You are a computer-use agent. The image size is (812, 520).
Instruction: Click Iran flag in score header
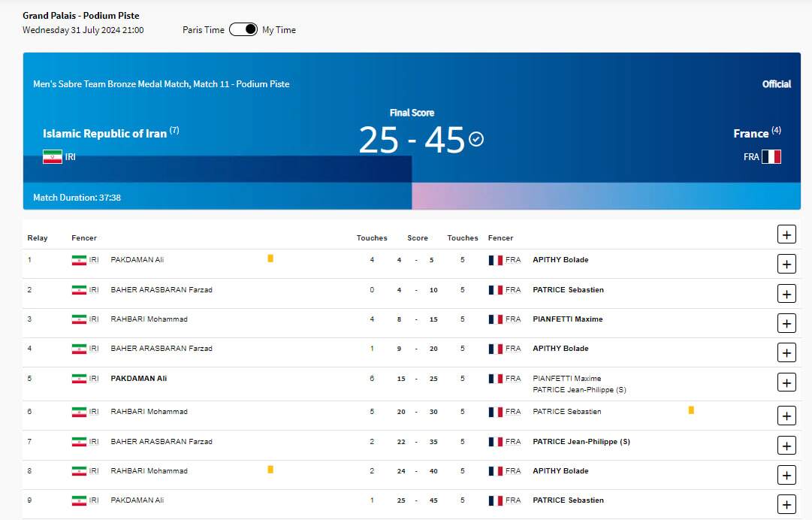point(52,157)
